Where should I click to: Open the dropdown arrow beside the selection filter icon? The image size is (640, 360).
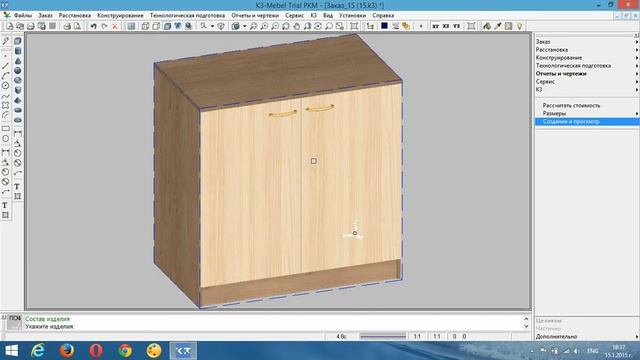(x=212, y=26)
